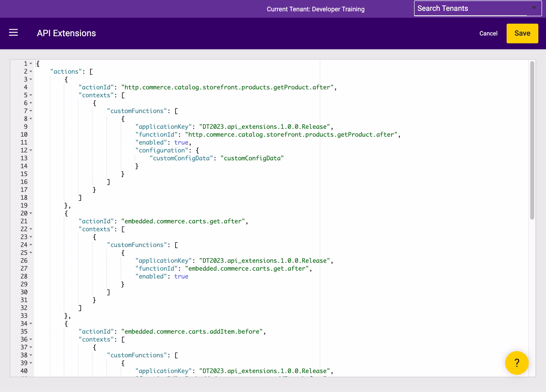The height and width of the screenshot is (392, 546).
Task: Open the yellow help question mark button
Action: [517, 363]
